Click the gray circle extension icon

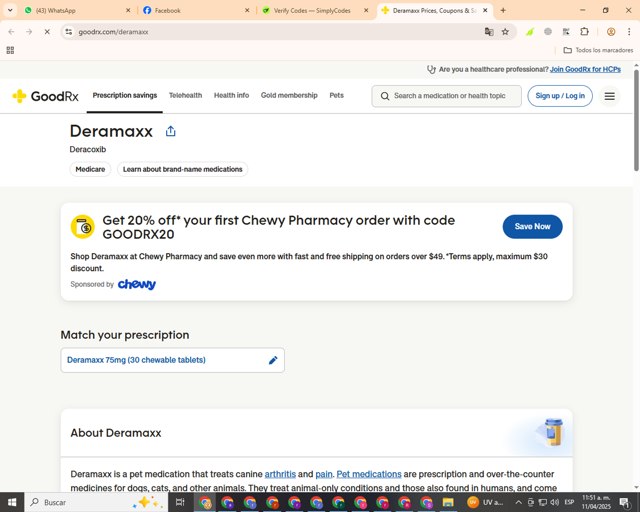[548, 31]
